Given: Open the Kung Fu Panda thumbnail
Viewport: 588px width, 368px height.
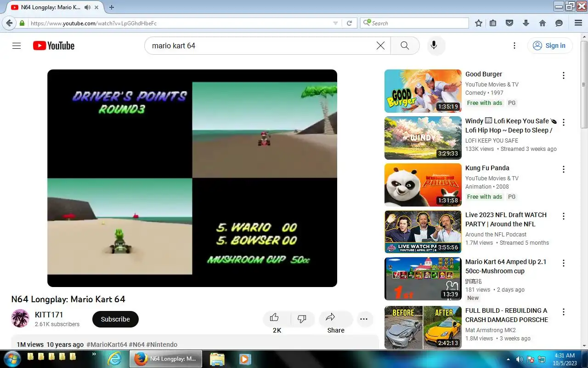Looking at the screenshot, I should pyautogui.click(x=423, y=185).
